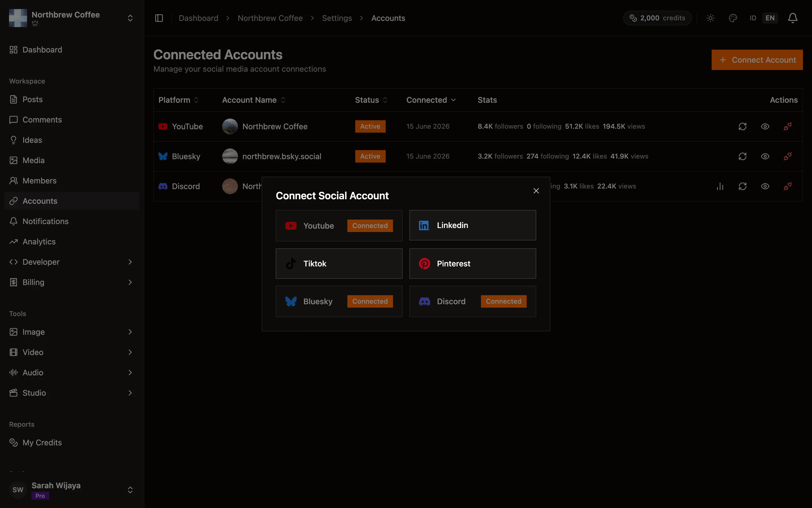Open Posts in the sidebar

(72, 99)
